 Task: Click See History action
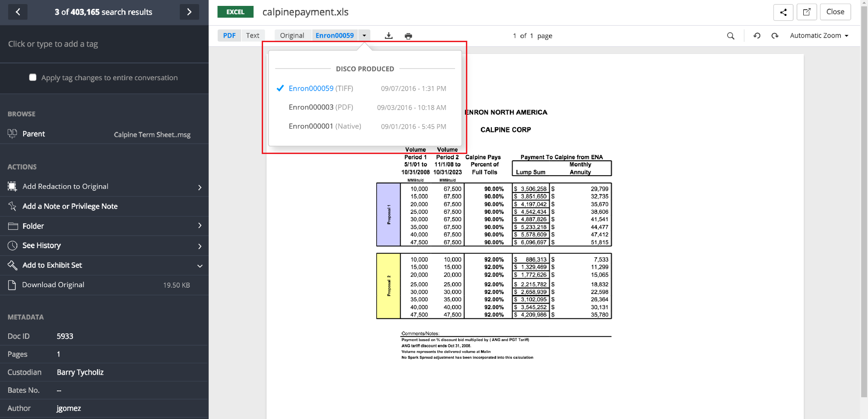coord(42,245)
